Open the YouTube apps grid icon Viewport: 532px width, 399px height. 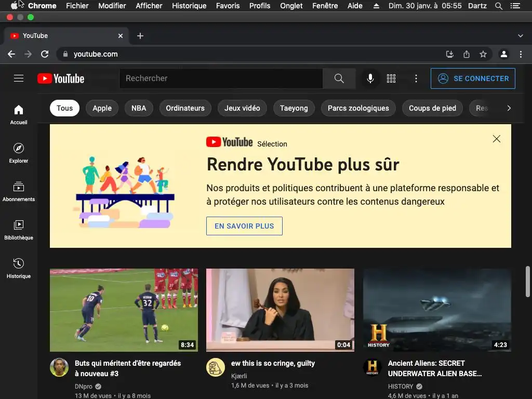pos(391,78)
